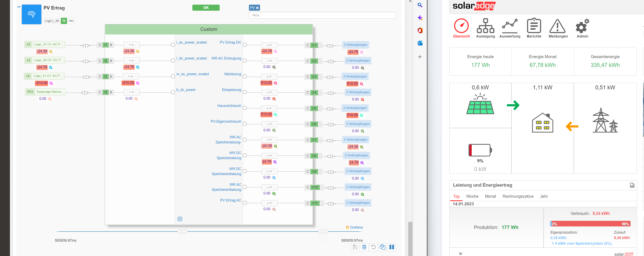
Task: Click the green OK status button
Action: (x=206, y=7)
